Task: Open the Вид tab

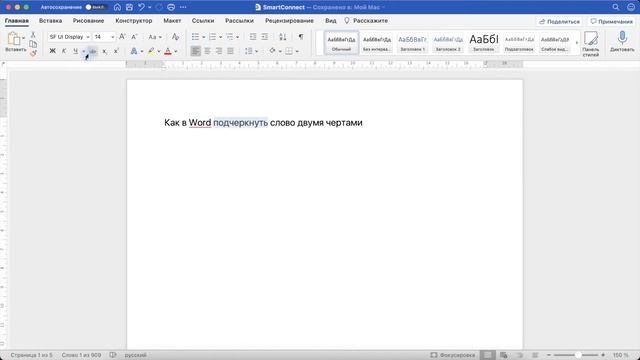Action: pyautogui.click(x=331, y=20)
